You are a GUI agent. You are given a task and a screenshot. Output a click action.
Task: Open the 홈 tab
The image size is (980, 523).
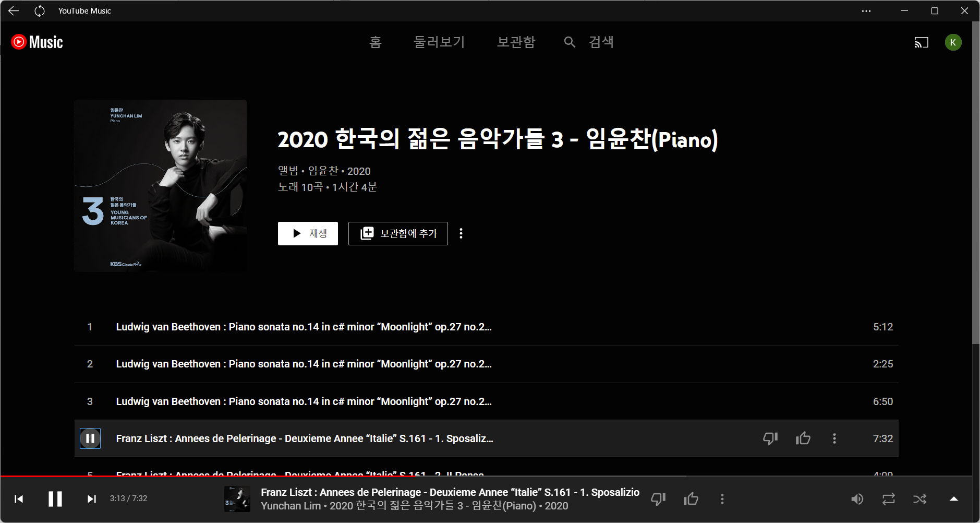376,42
